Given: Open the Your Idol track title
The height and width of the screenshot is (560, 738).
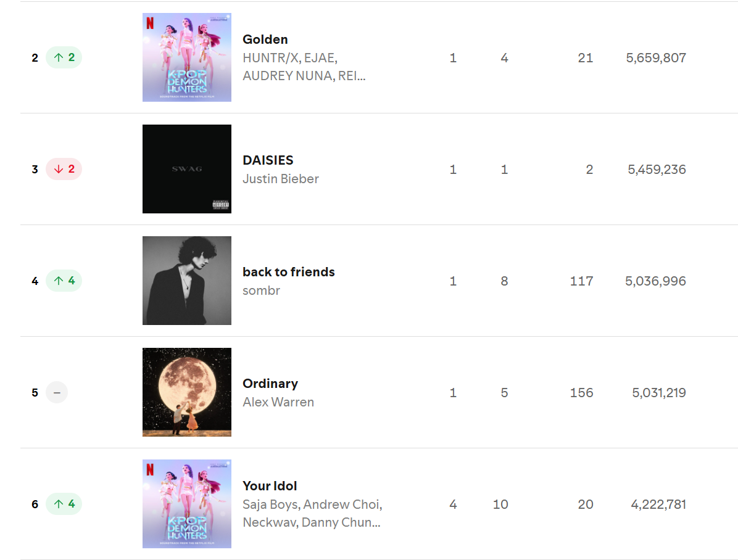Looking at the screenshot, I should (x=270, y=485).
